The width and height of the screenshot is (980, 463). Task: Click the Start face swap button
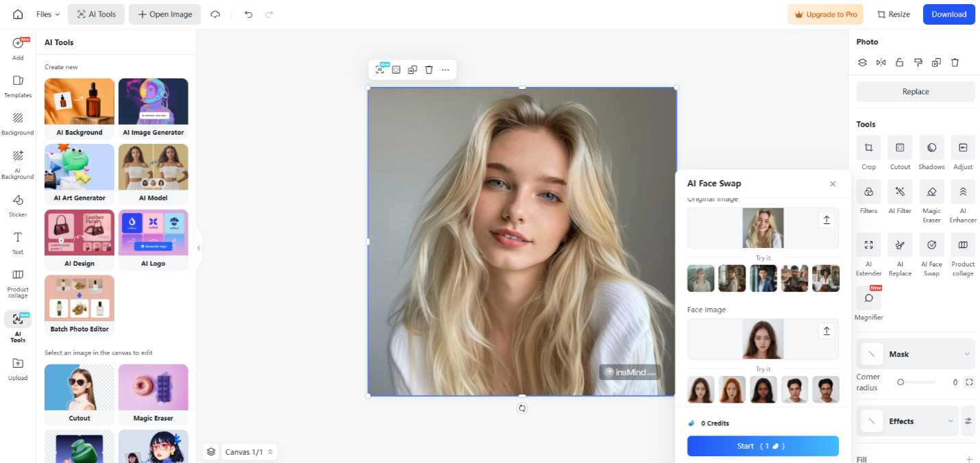pyautogui.click(x=763, y=446)
